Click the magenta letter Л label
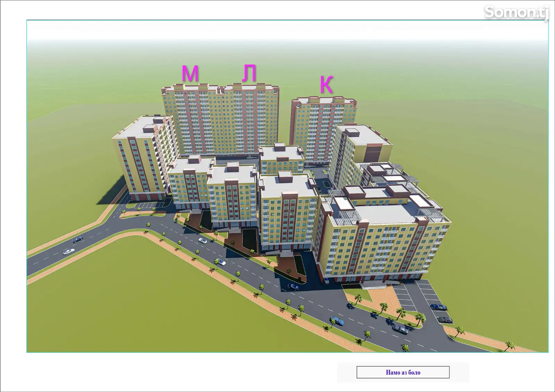This screenshot has height=392, width=555. coord(249,73)
